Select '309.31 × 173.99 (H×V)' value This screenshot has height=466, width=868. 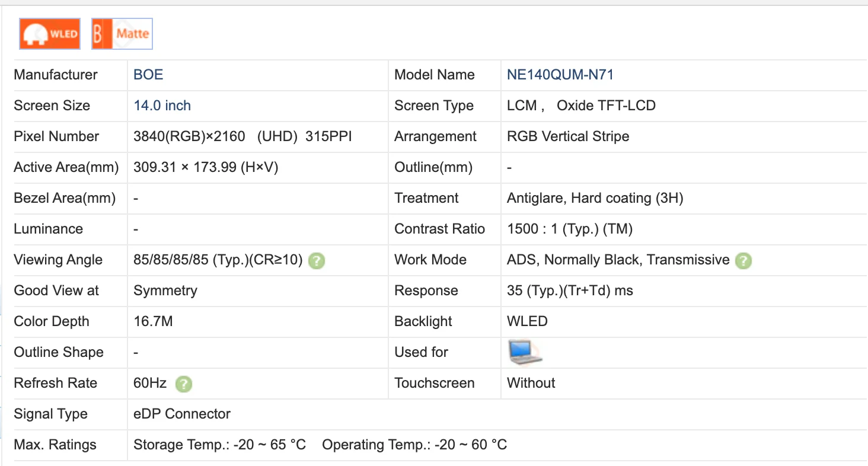tap(206, 167)
